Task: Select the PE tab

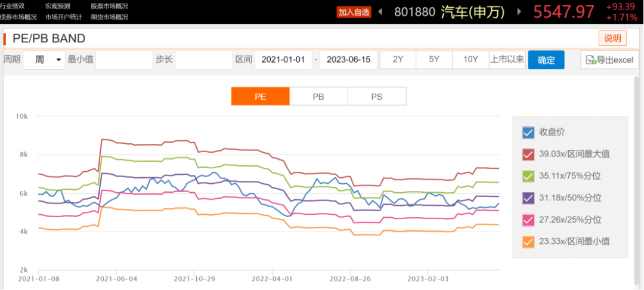Action: click(x=261, y=96)
